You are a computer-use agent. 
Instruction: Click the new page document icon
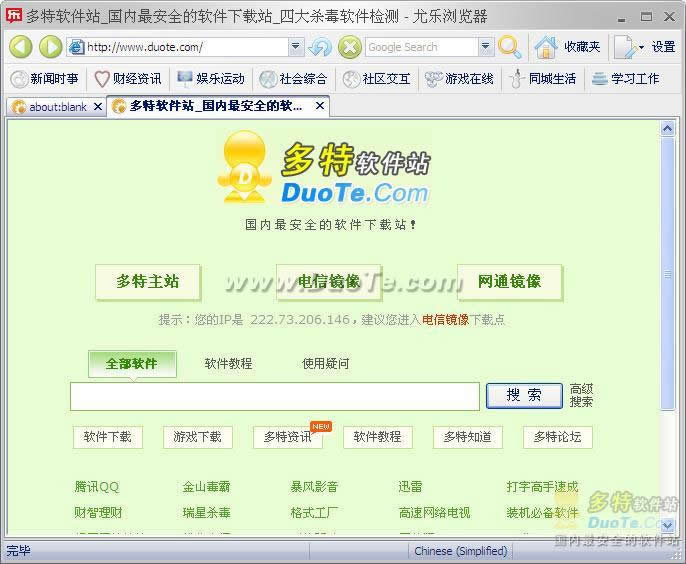(x=625, y=47)
